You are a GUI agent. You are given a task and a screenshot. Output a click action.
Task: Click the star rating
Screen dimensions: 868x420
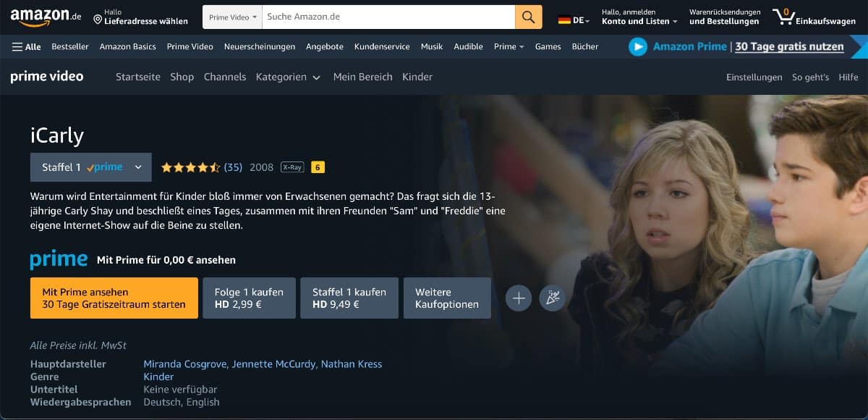pyautogui.click(x=190, y=167)
